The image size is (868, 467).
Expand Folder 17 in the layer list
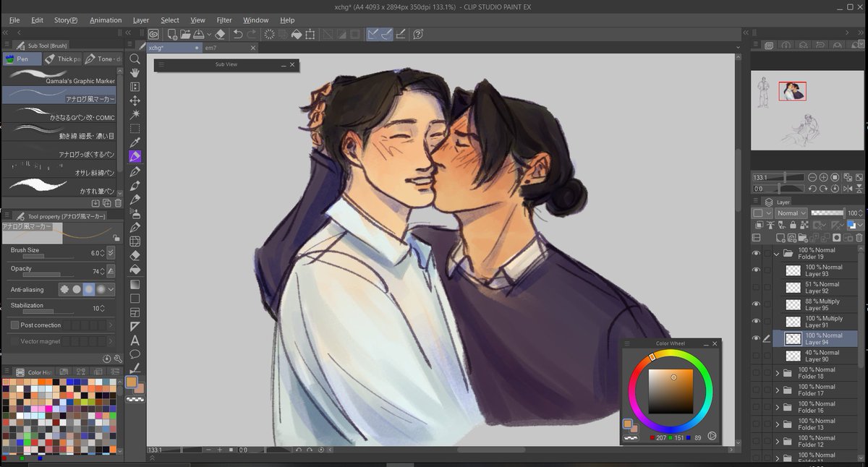pyautogui.click(x=777, y=390)
